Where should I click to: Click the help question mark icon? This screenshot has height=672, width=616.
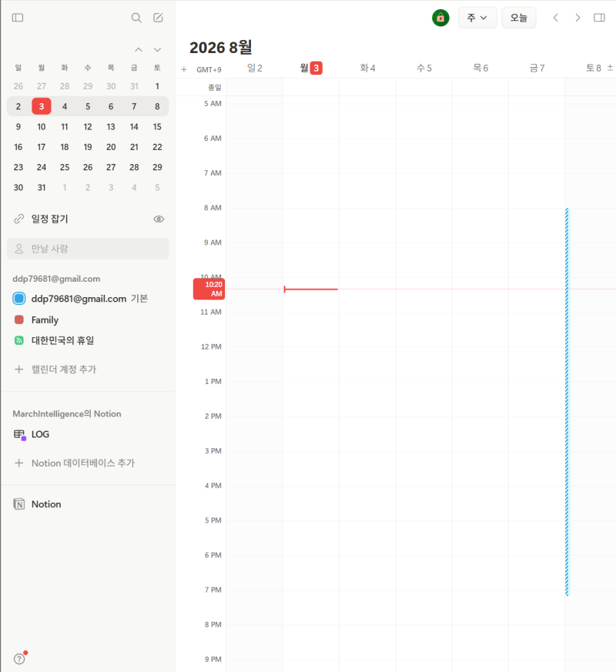[x=19, y=659]
